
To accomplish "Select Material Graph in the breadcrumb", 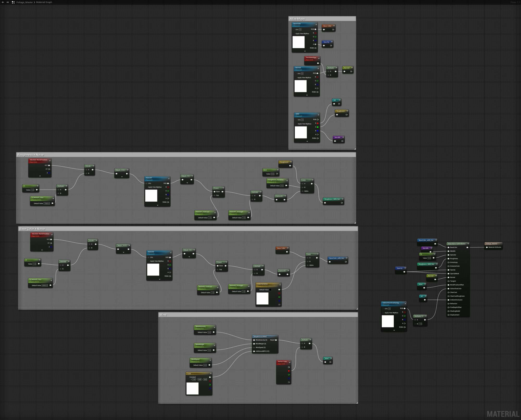I will pos(44,2).
